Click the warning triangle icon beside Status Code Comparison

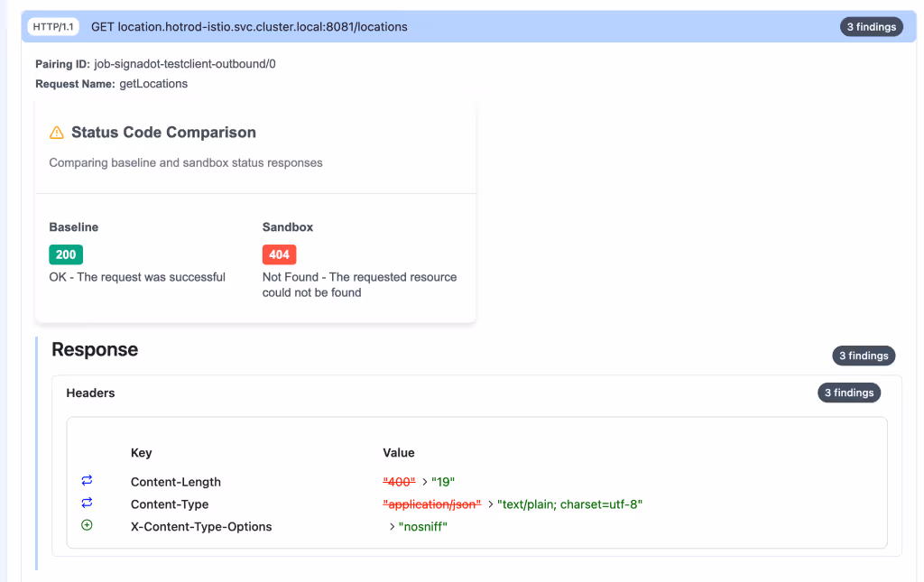pyautogui.click(x=57, y=133)
